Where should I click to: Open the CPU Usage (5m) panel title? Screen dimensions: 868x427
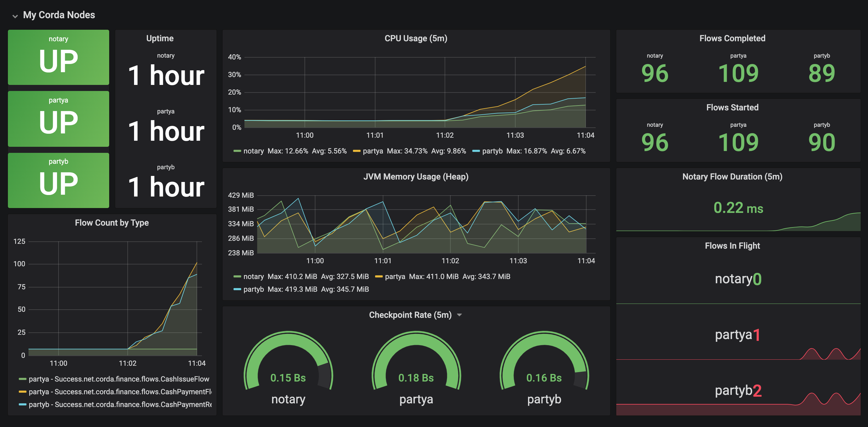coord(416,39)
